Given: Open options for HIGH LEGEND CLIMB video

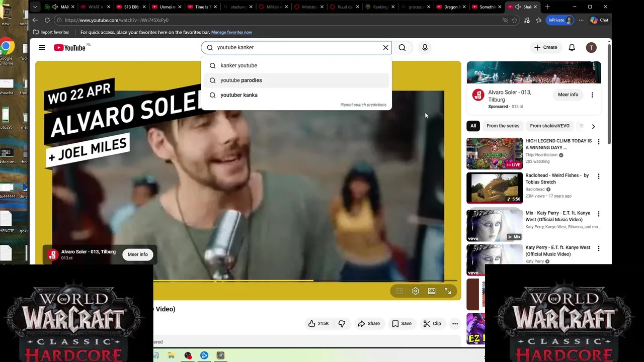Looking at the screenshot, I should coord(598,142).
